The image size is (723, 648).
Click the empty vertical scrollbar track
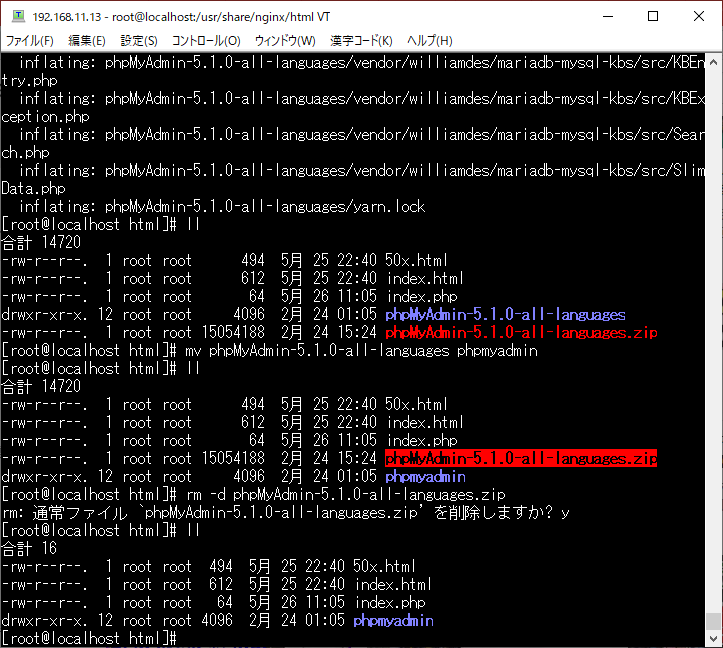pos(712,300)
